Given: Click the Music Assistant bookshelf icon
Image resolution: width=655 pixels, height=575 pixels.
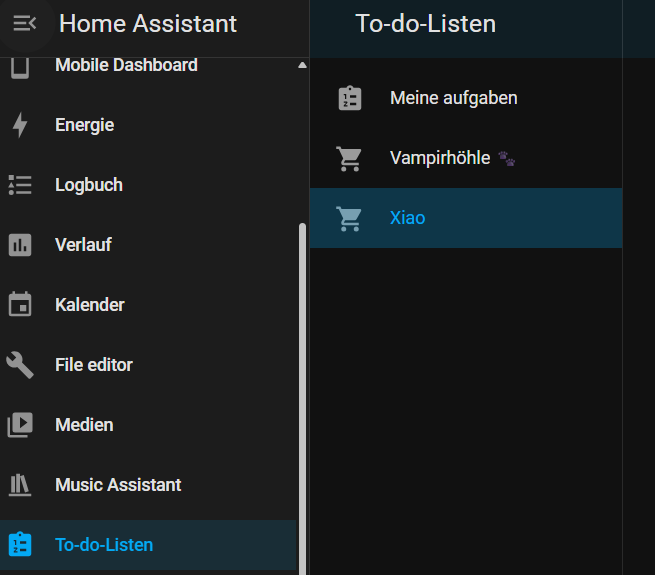Looking at the screenshot, I should click(20, 485).
